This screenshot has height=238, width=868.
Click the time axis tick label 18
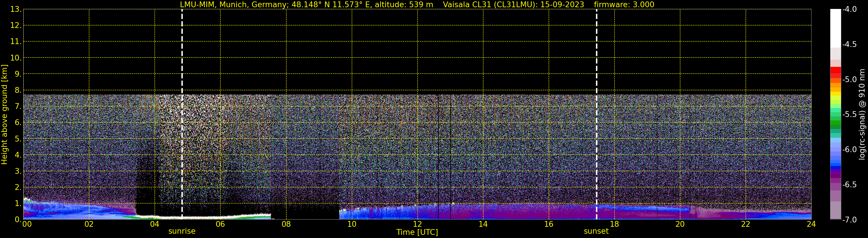coord(615,224)
